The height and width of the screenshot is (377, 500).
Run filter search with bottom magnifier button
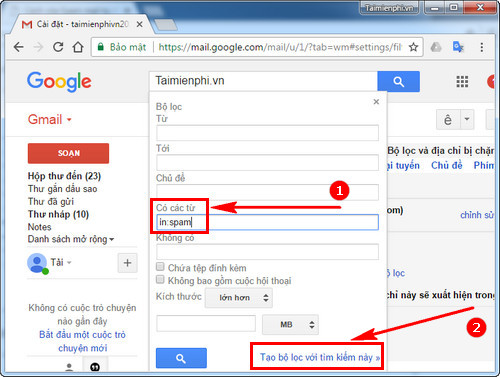pyautogui.click(x=181, y=358)
